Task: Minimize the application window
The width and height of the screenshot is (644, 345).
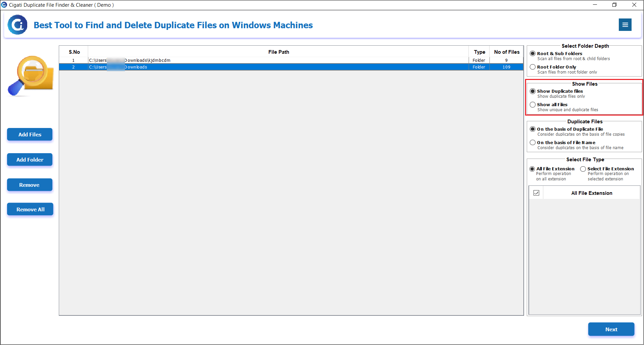Action: pos(595,5)
